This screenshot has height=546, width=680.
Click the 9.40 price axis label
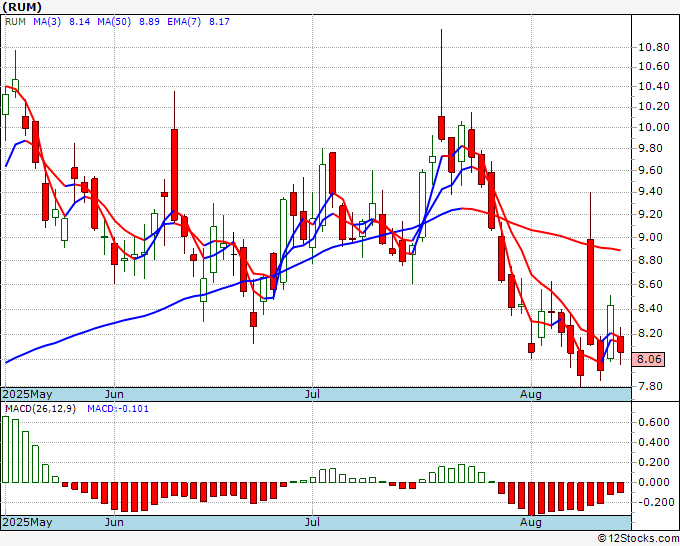[x=650, y=191]
